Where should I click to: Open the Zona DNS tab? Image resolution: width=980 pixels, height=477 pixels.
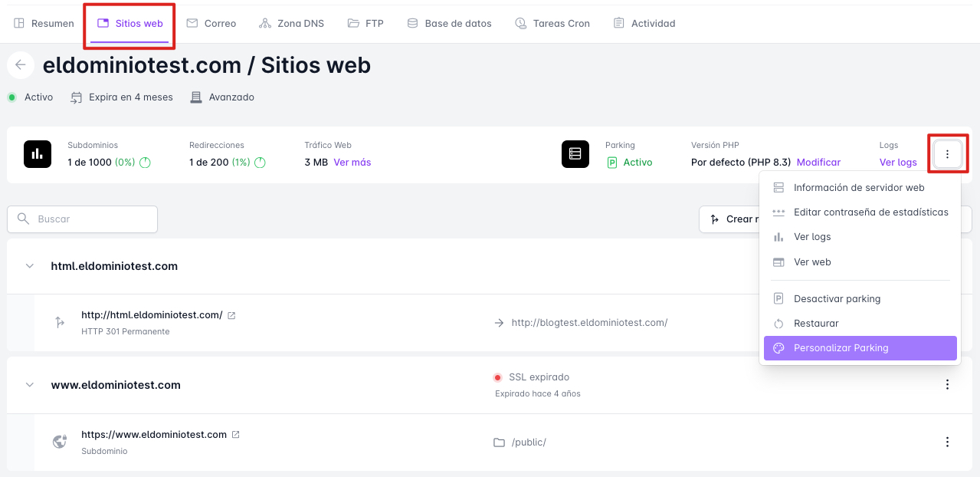click(x=291, y=23)
